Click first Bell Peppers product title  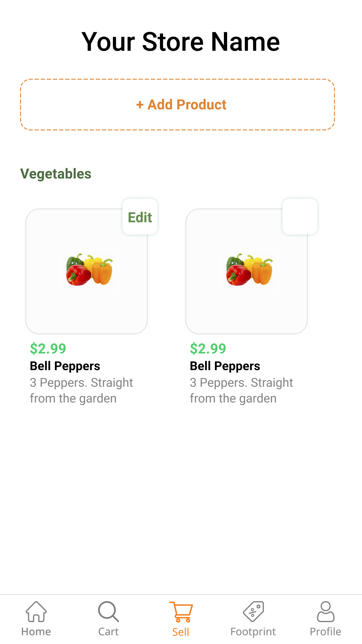pyautogui.click(x=65, y=366)
